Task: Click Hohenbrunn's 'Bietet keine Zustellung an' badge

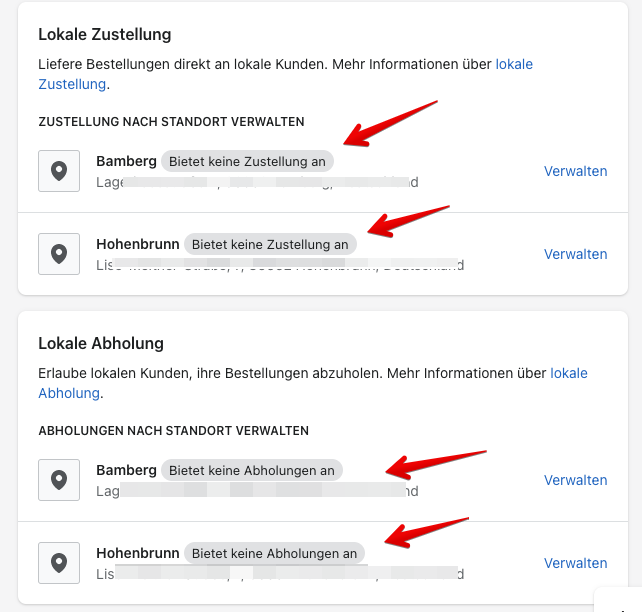Action: click(x=270, y=244)
